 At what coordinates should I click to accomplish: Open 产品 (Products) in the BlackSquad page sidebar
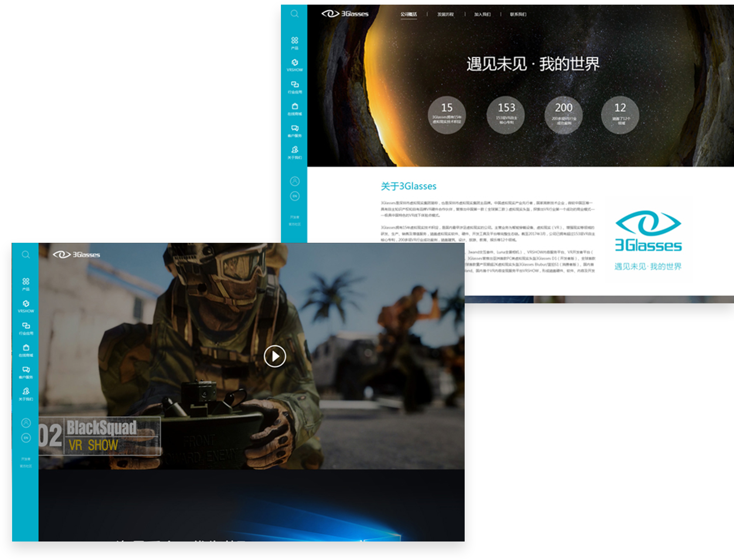26,284
